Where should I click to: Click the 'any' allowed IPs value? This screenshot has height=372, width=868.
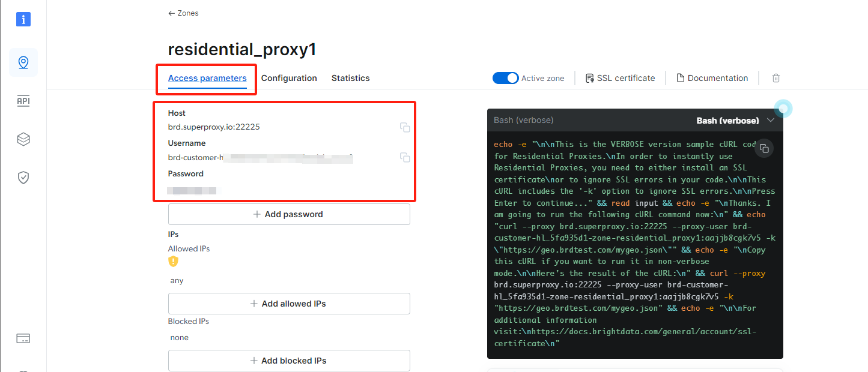click(x=177, y=281)
